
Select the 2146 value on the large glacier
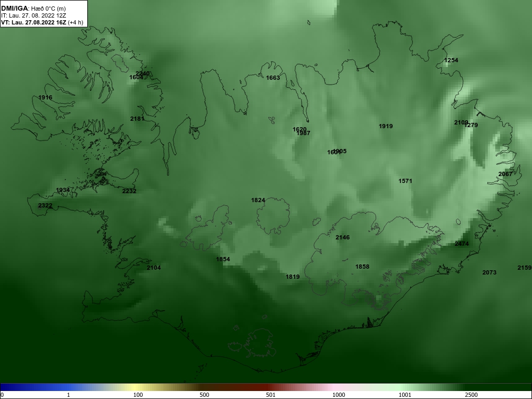pos(342,237)
